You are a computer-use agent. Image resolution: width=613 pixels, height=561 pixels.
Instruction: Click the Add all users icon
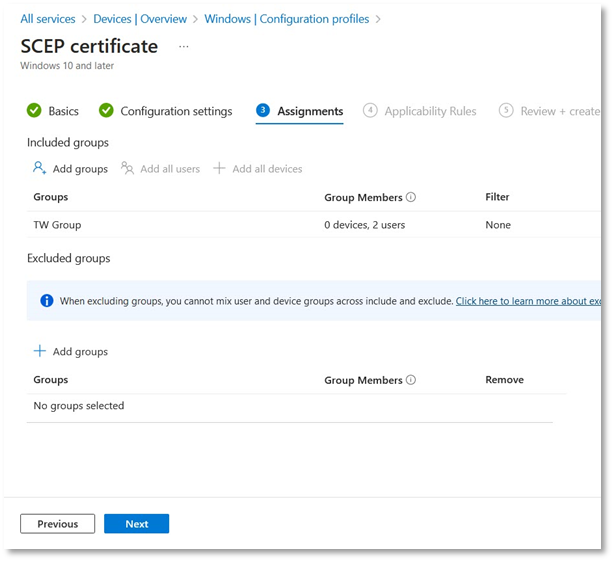[127, 168]
